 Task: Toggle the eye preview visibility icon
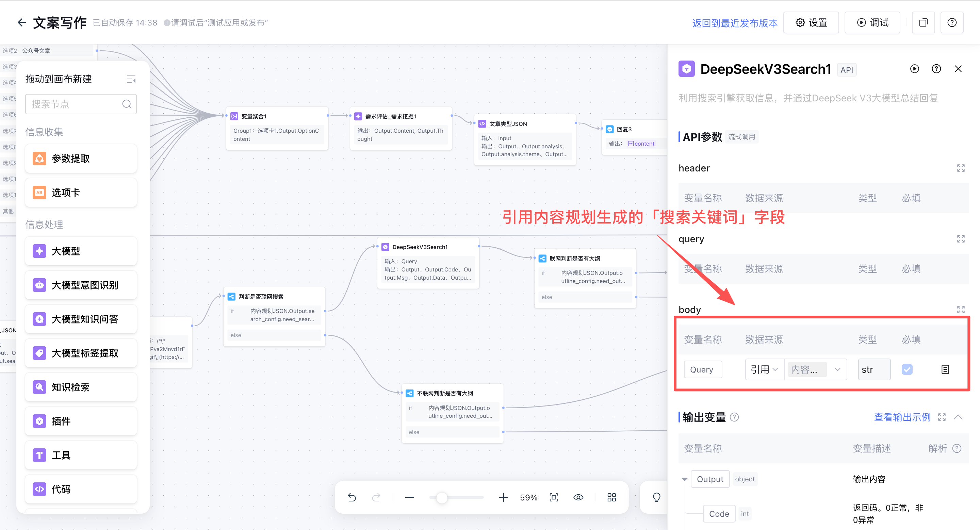click(578, 497)
